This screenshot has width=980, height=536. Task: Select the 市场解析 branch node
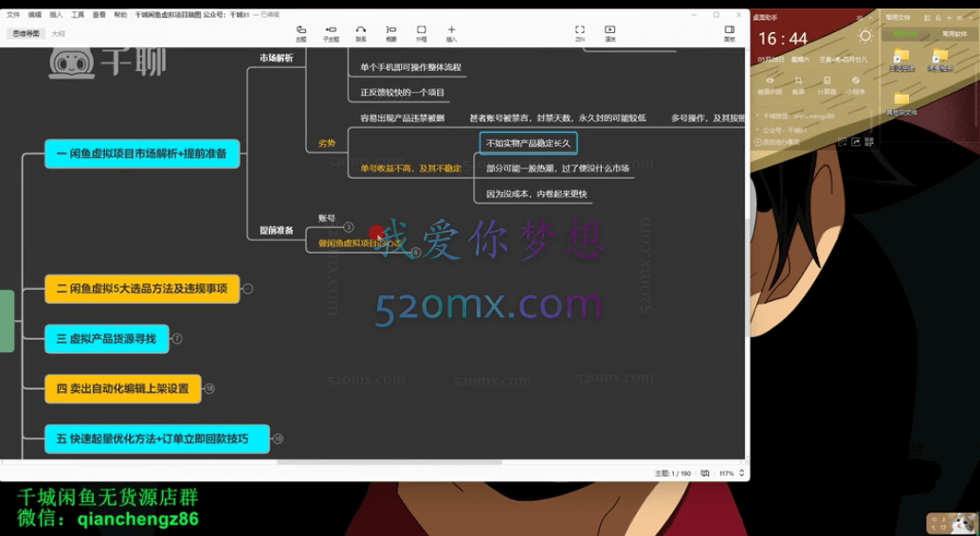coord(276,58)
